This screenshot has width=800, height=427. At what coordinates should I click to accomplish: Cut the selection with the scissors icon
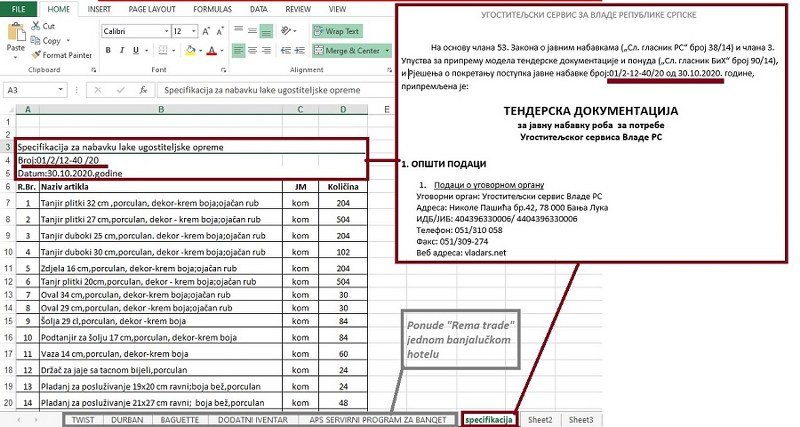36,26
